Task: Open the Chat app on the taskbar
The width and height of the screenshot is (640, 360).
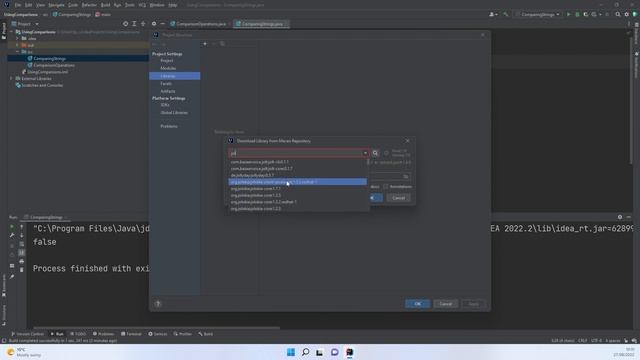Action: point(335,352)
